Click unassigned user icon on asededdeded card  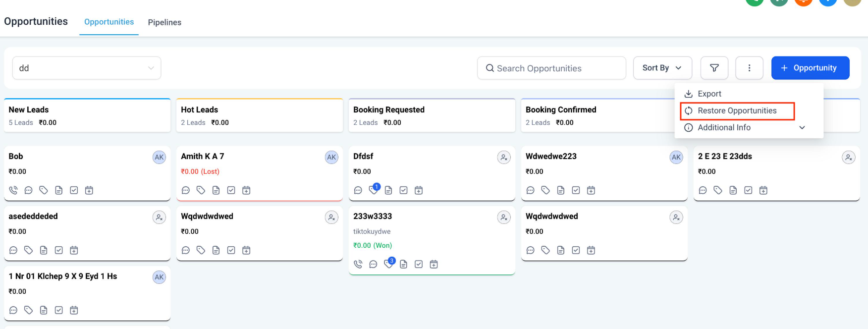tap(159, 217)
